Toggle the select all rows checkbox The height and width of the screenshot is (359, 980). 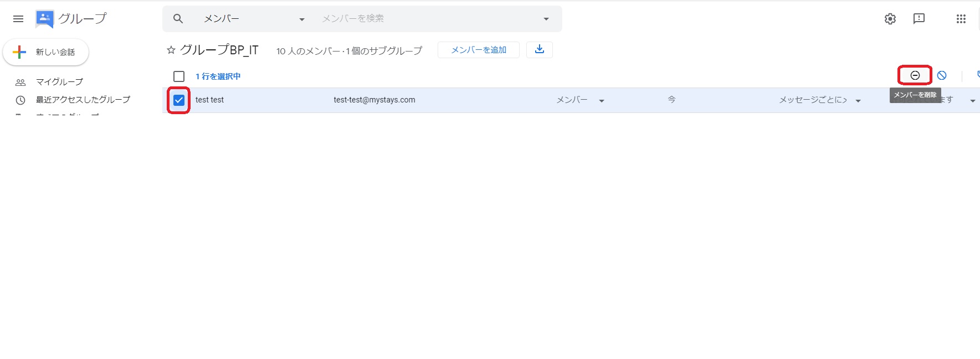(x=179, y=76)
